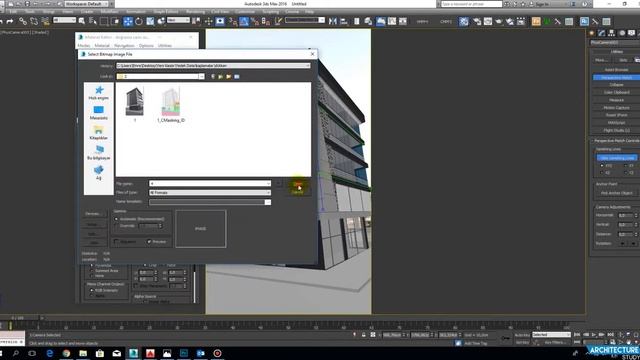Image resolution: width=640 pixels, height=360 pixels.
Task: Click the Hide Vanishing Lines button
Action: [x=617, y=158]
